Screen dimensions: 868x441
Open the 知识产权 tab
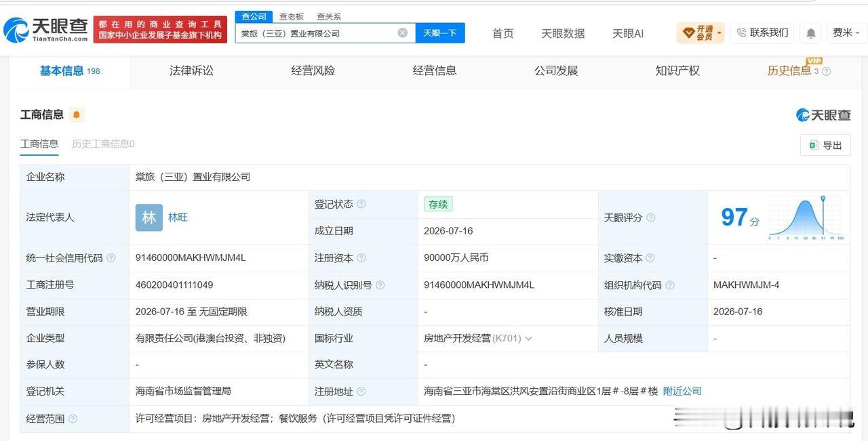point(677,70)
